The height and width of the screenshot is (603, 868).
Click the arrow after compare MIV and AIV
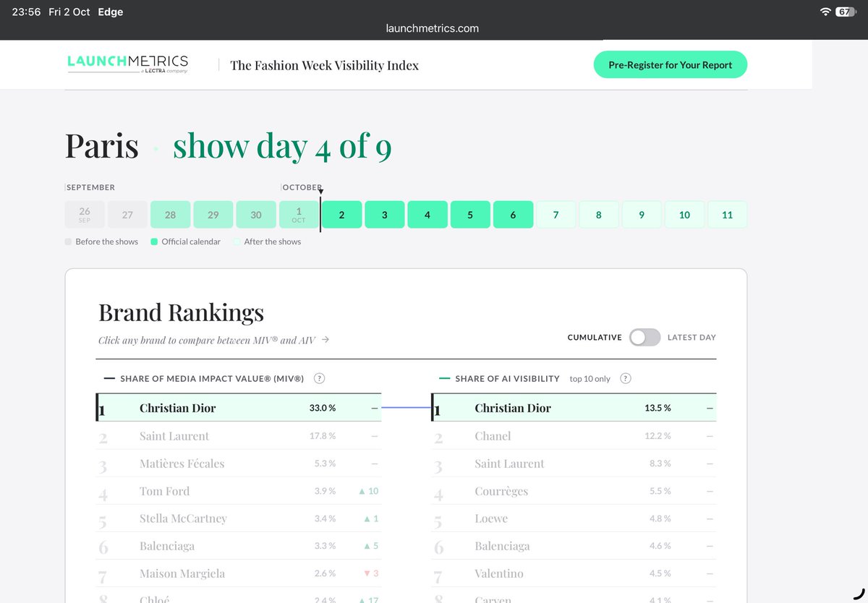325,339
